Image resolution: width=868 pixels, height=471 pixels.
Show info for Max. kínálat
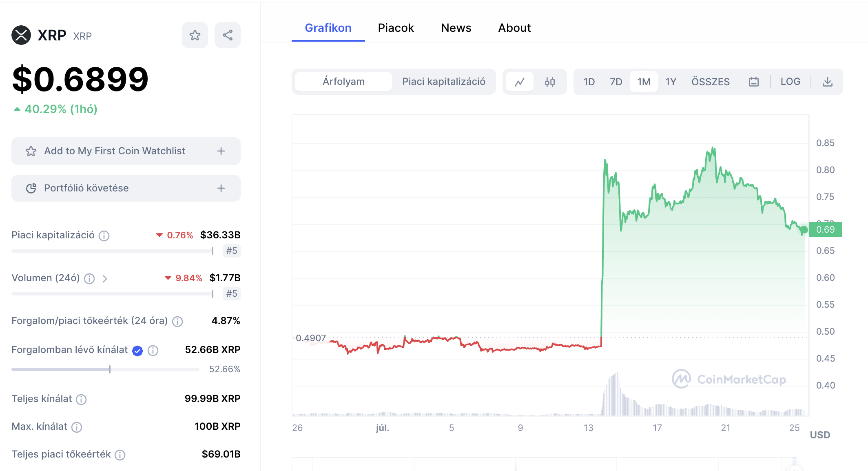point(77,427)
